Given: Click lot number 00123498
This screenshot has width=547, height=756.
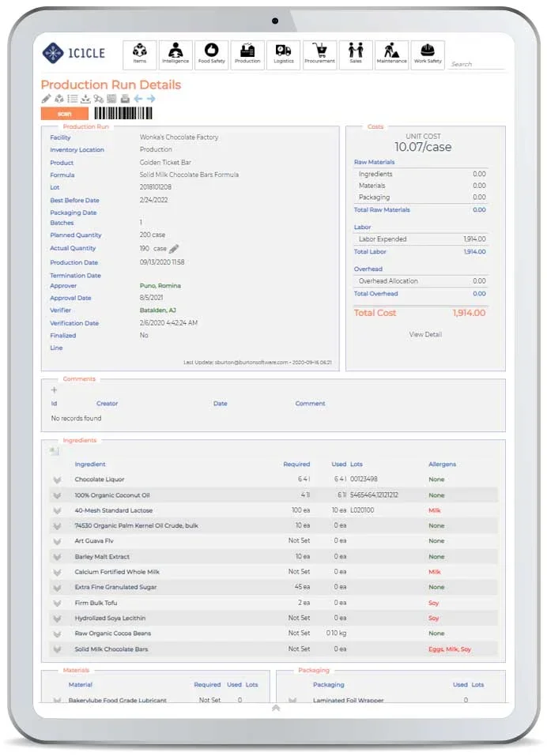Looking at the screenshot, I should [364, 480].
